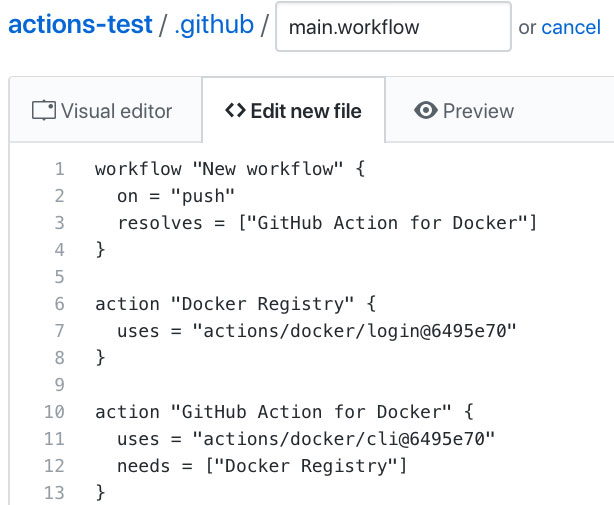Click line number 13 in gutter
Image resolution: width=614 pixels, height=505 pixels.
pos(54,493)
